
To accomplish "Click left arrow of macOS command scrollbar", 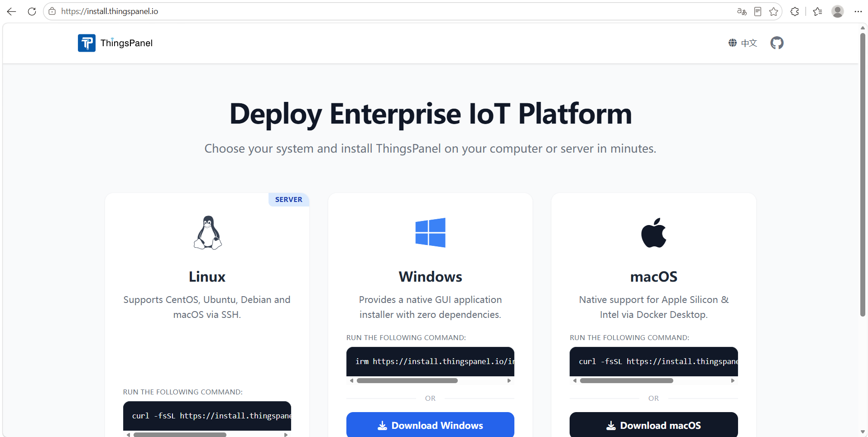I will point(575,381).
